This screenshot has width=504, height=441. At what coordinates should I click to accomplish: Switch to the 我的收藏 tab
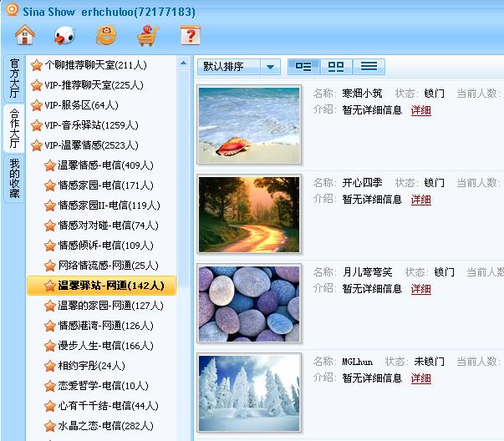[14, 178]
